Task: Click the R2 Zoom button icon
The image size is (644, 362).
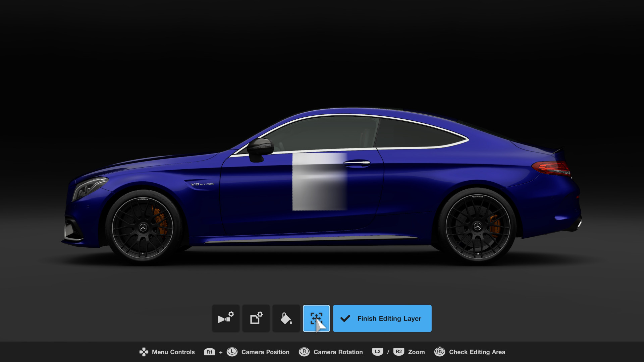Action: click(x=399, y=352)
